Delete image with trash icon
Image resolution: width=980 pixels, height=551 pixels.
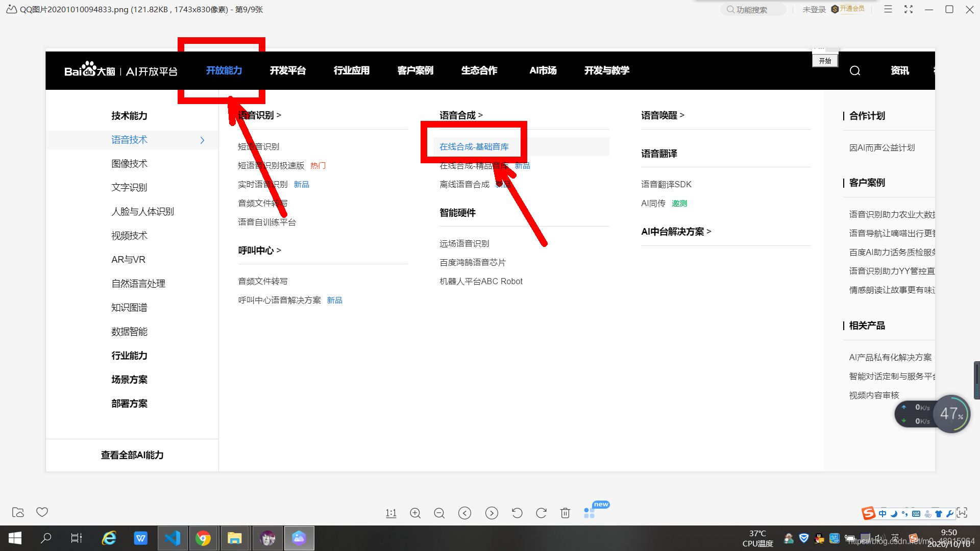pos(565,513)
